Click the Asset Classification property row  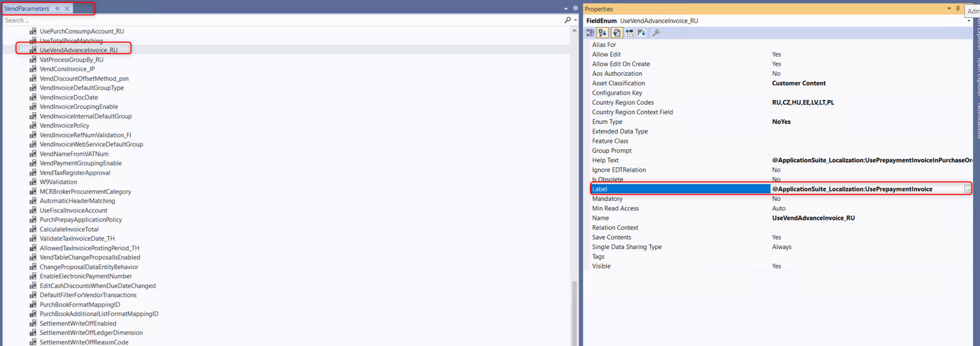(x=781, y=83)
